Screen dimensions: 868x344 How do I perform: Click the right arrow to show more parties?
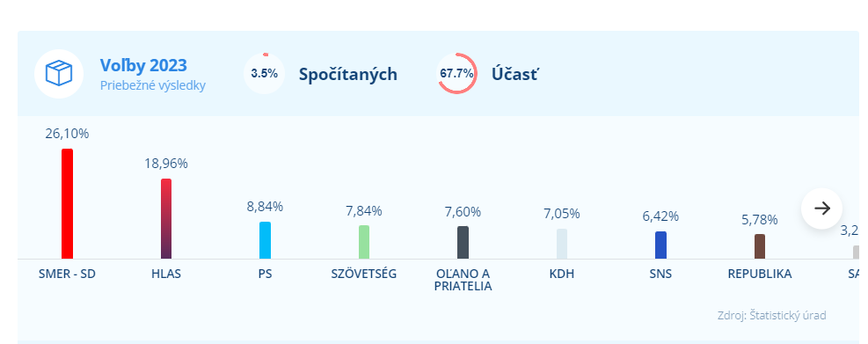pos(822,209)
